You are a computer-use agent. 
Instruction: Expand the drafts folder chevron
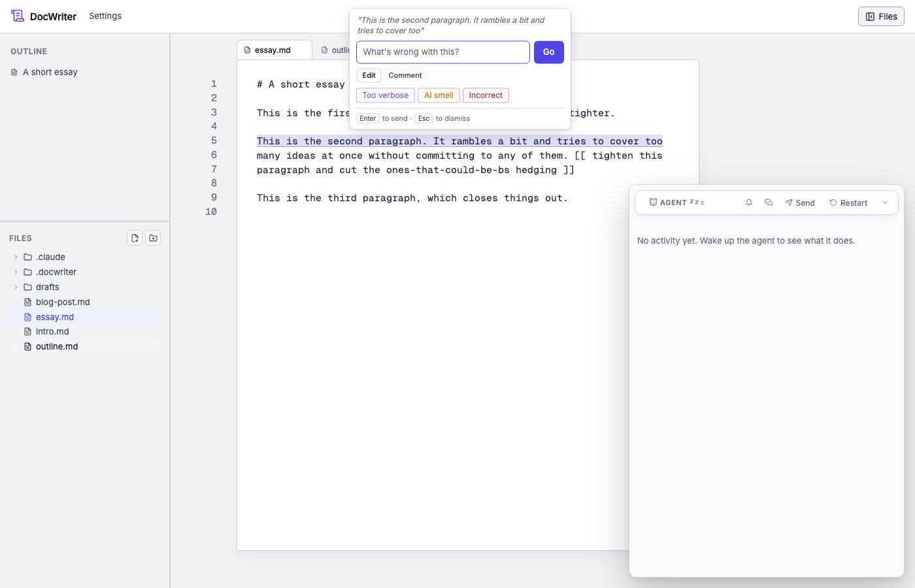[16, 287]
